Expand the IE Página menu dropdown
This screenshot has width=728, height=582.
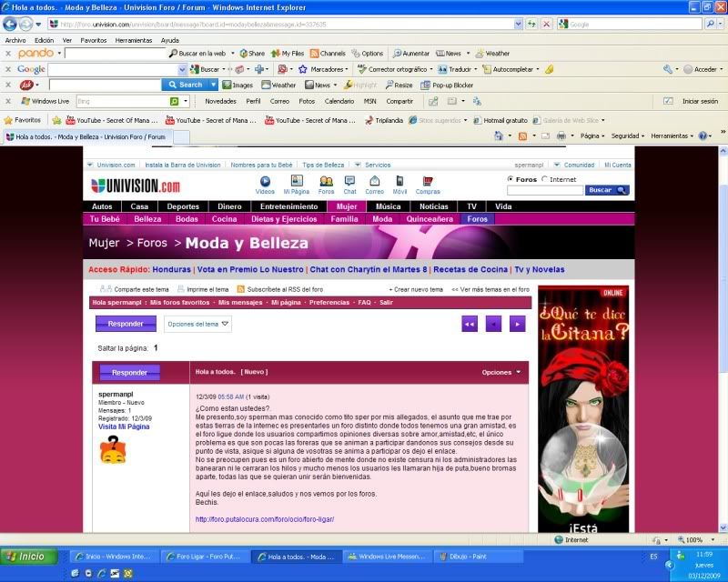coord(592,136)
